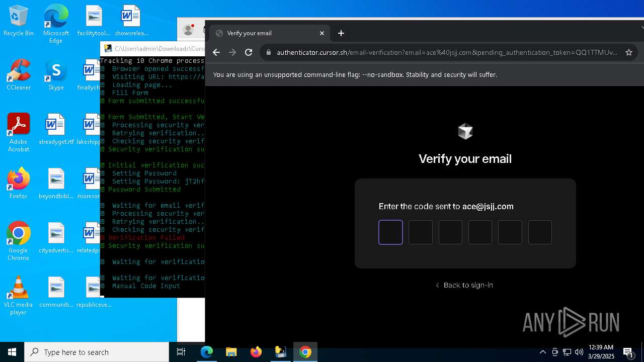
Task: Open the Recycle Bin desktop icon
Action: point(19,21)
